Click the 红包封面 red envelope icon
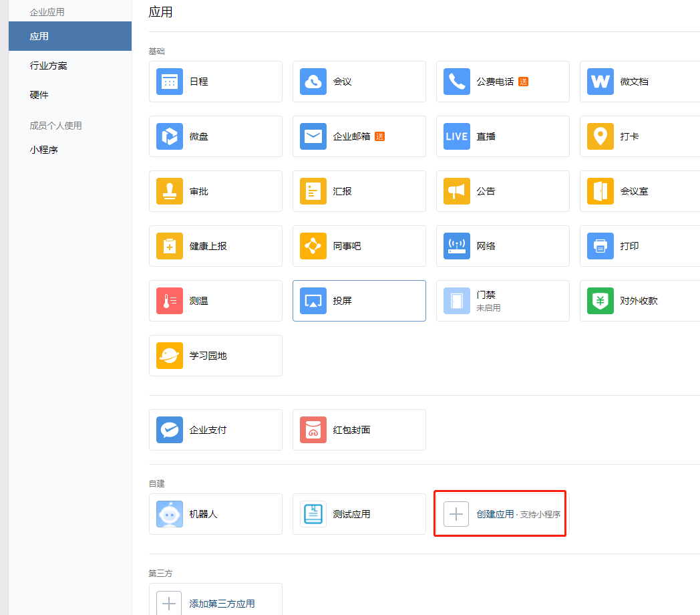The width and height of the screenshot is (700, 615). (x=313, y=430)
